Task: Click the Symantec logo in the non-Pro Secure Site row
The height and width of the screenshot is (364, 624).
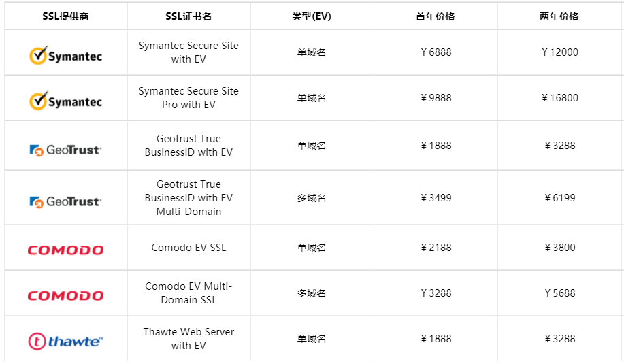Action: [x=65, y=55]
